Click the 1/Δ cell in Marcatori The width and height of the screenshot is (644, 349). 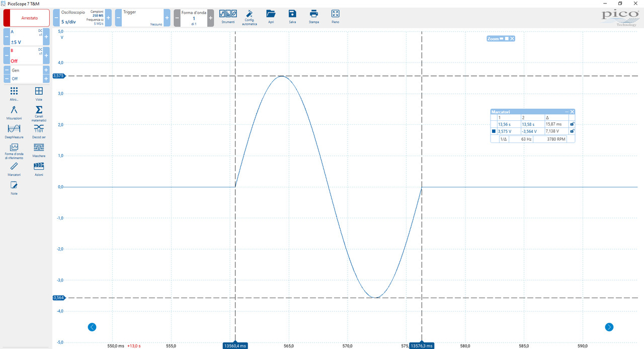tap(503, 139)
